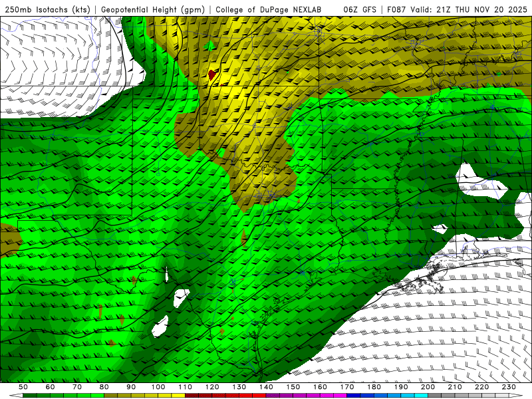Screen dimensions: 532x399
Task: Click the 220 label on the color scale
Action: [481, 387]
